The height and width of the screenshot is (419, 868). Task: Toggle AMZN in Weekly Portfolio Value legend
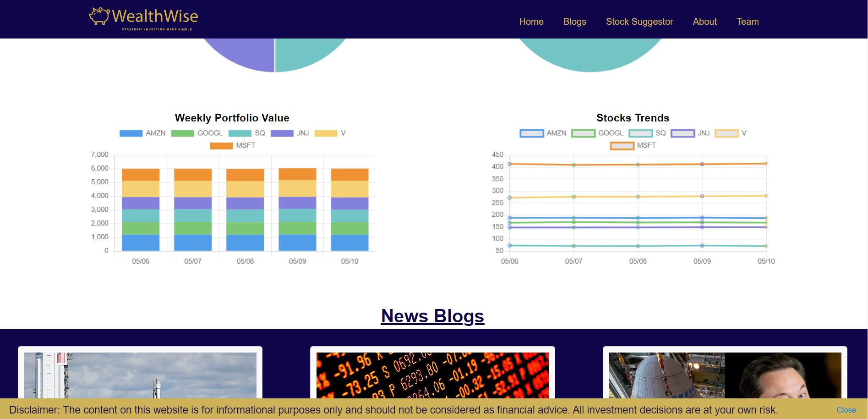coord(142,133)
